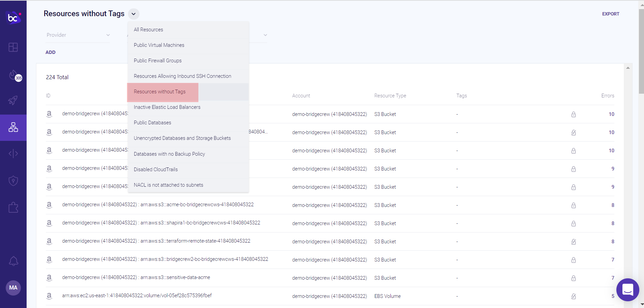This screenshot has height=308, width=644.
Task: Open the bridgecrew2-bc-bridgecrewcws resource ID
Action: 165,259
